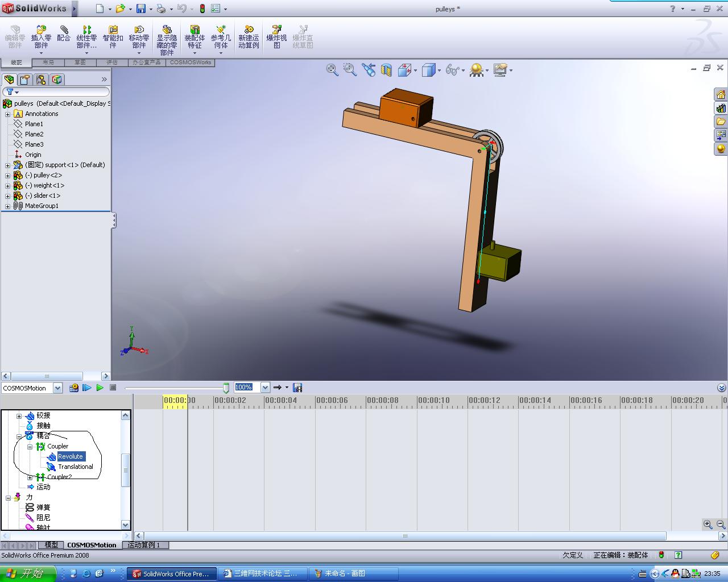Screen dimensions: 728x582
Task: Open the COSMOSMotion study type dropdown
Action: pyautogui.click(x=57, y=388)
